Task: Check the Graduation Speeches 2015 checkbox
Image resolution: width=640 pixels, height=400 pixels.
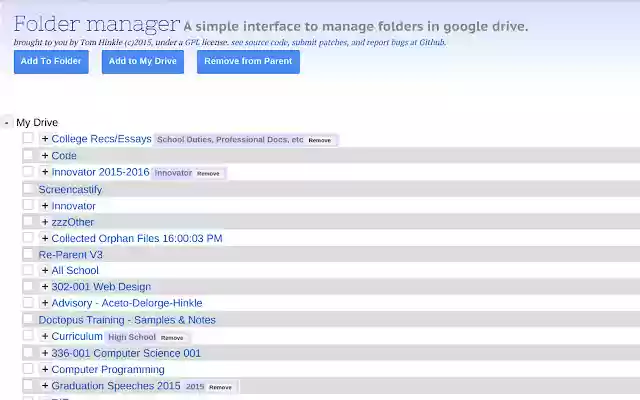Action: click(28, 385)
